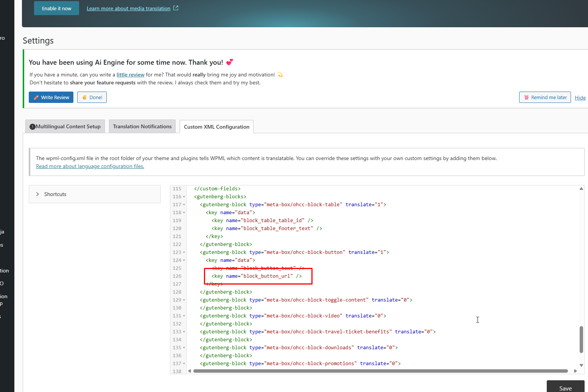
Task: Collapse the gutenberg-blocks fold at line 116
Action: 184,197
